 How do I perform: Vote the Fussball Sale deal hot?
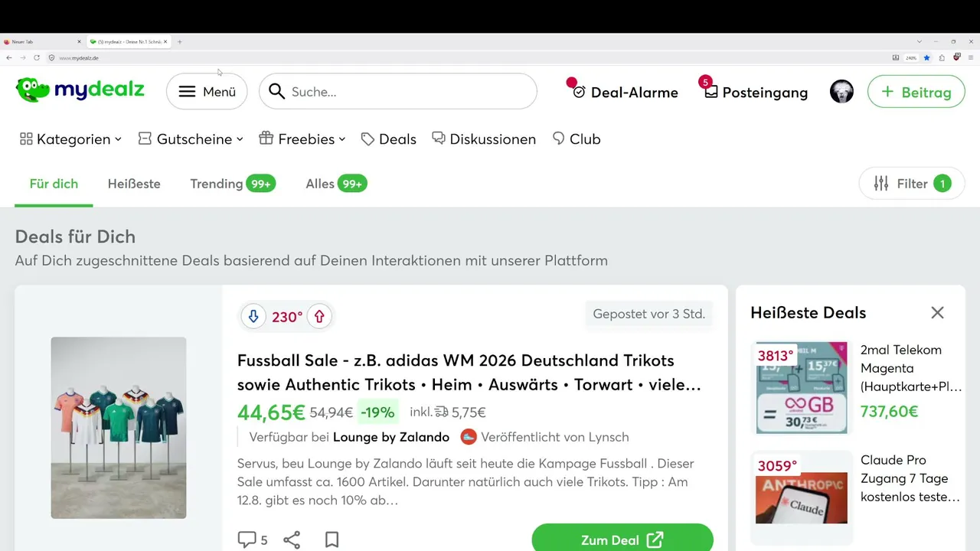(x=319, y=316)
